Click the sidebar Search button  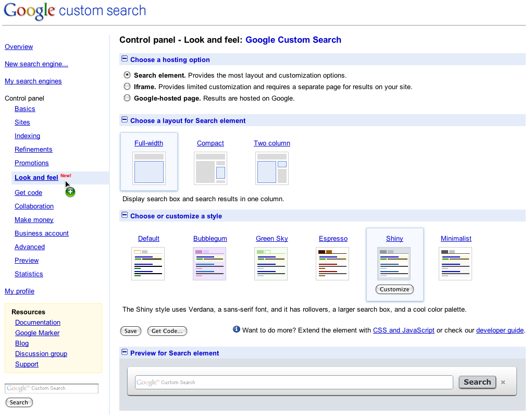click(x=19, y=403)
